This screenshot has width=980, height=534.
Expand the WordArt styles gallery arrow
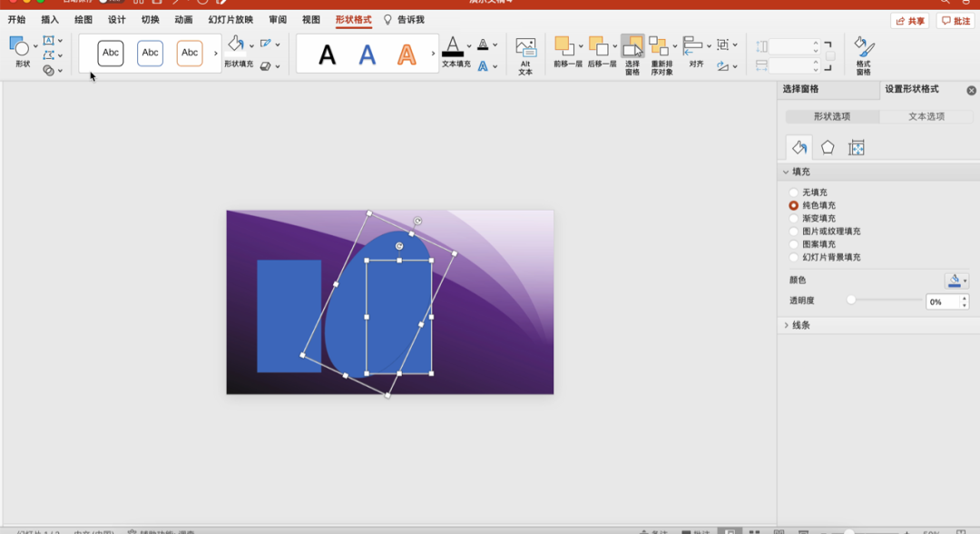433,54
